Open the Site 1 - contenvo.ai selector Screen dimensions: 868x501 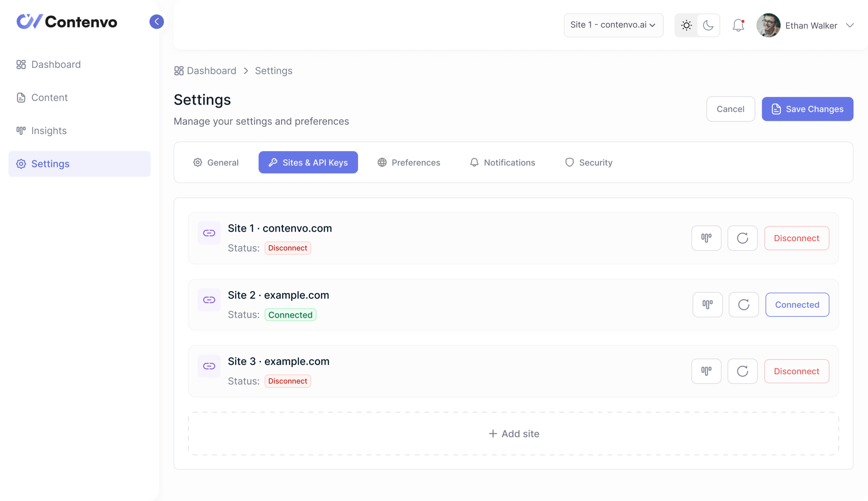pos(613,25)
